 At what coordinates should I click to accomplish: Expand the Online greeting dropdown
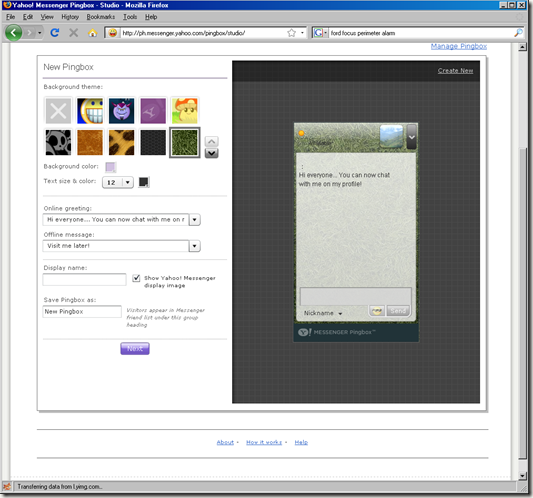[x=194, y=220]
